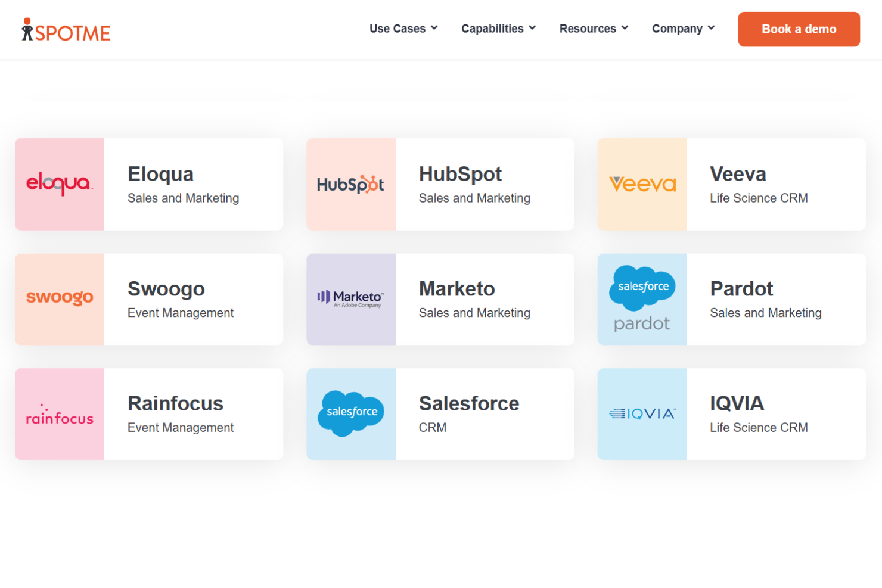Screen dimensions: 882x588
Task: Click the Salesforce Pardot logo tile
Action: 642,299
